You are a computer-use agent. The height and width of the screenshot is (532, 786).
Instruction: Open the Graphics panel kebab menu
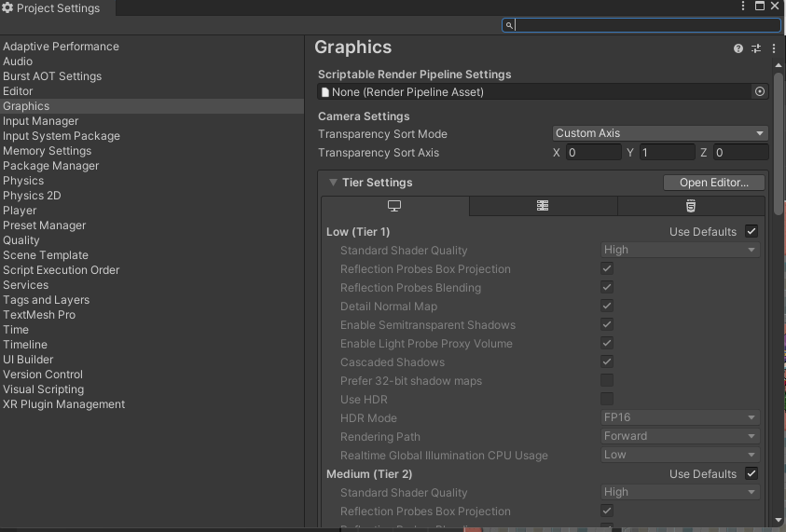click(x=774, y=48)
